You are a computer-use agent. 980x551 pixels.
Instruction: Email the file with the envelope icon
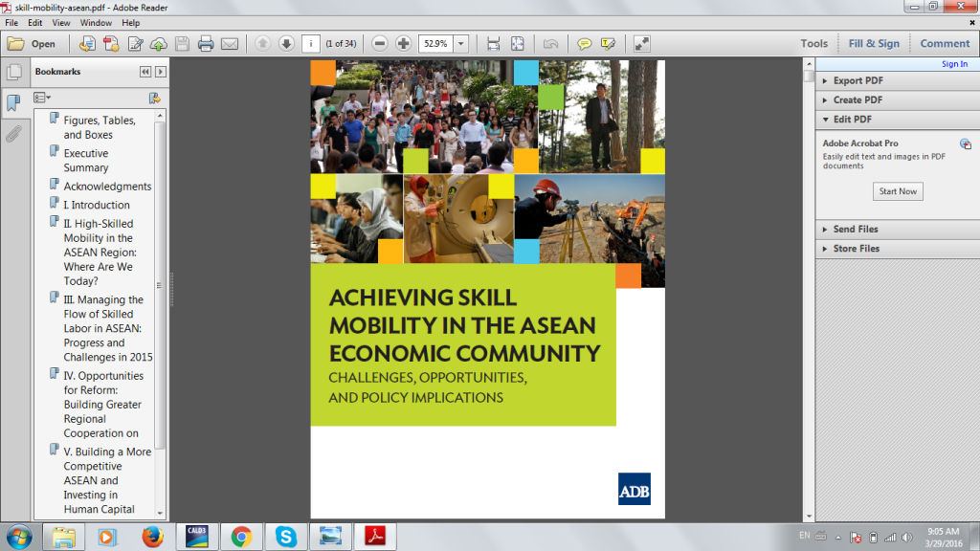coord(230,44)
